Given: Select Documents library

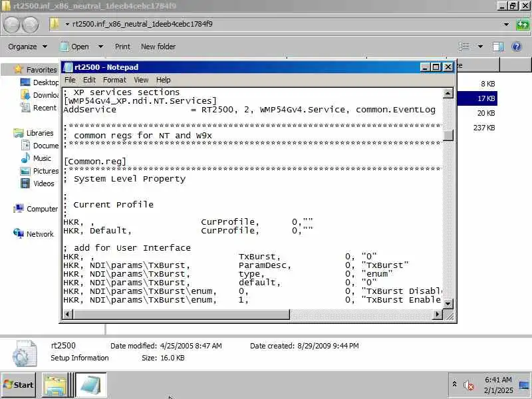Looking at the screenshot, I should tap(46, 146).
